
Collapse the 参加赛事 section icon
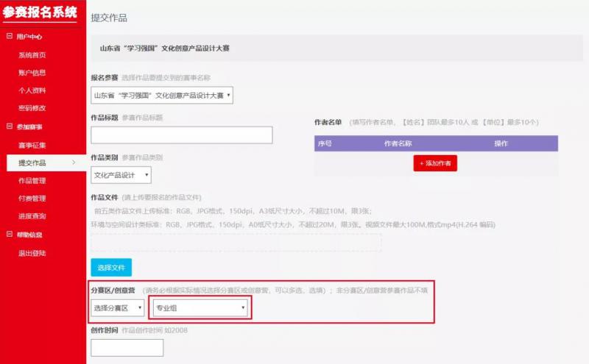10,126
